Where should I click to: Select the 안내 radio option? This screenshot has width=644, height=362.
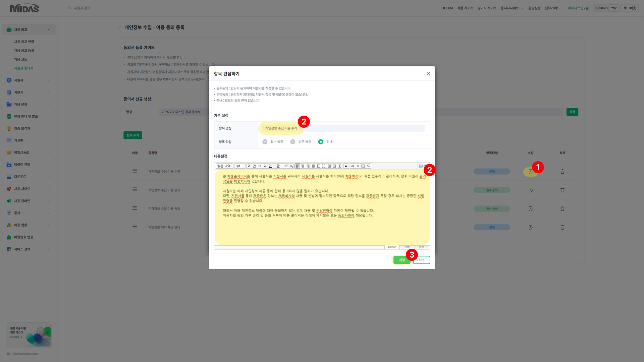[x=321, y=142]
